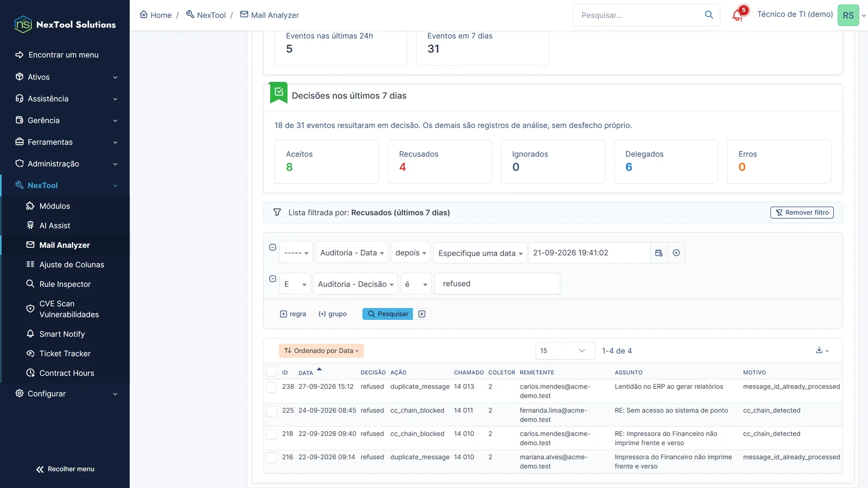Click the 'refused' value input field

pos(497,284)
